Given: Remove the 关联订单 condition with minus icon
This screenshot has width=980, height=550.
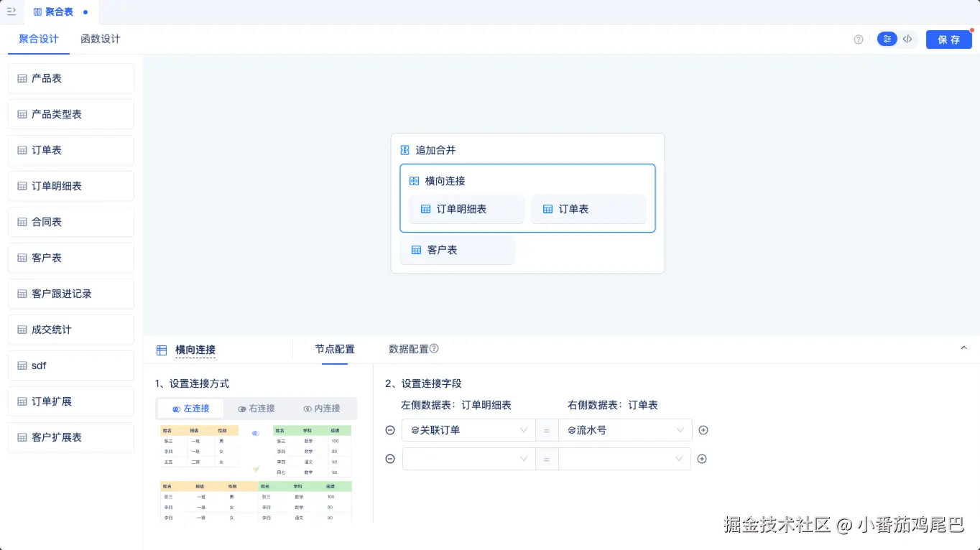Looking at the screenshot, I should coord(390,430).
